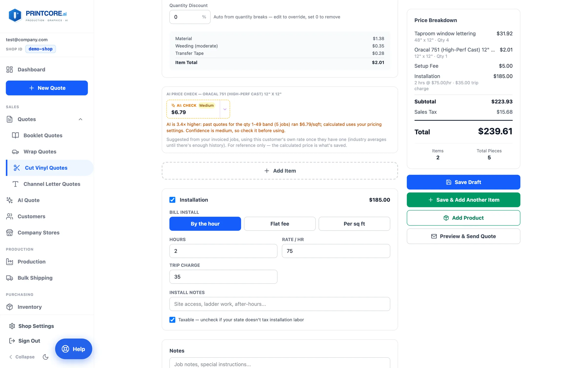Click the AI: CHECK $6.79 suggestion
Image resolution: width=588 pixels, height=368 pixels.
click(193, 109)
